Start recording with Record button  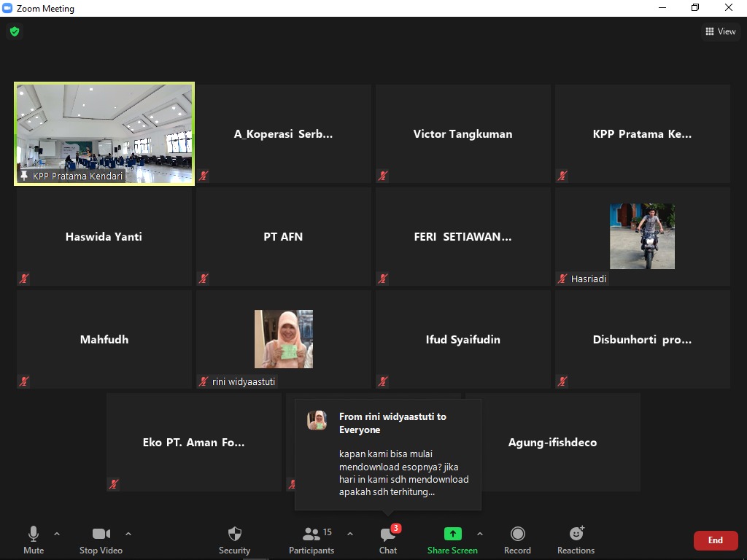[517, 540]
